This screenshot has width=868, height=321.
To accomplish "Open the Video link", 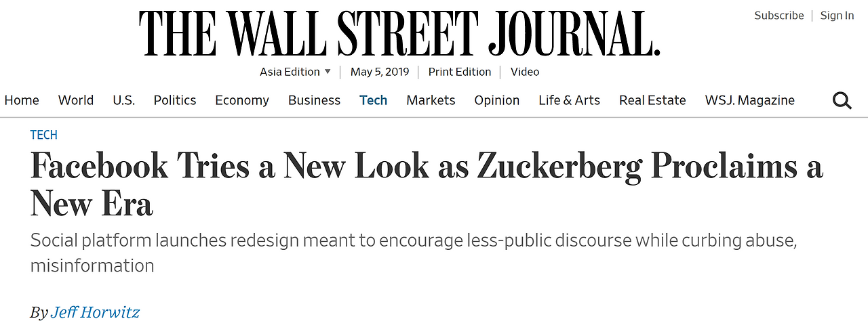I will click(525, 72).
